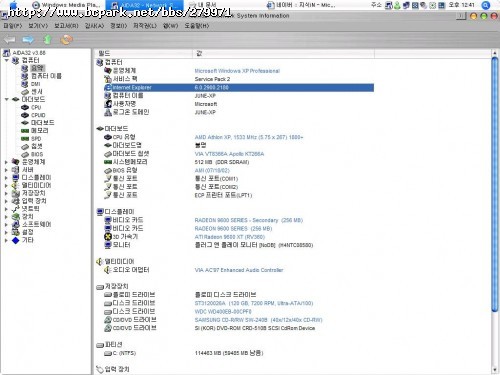Open VIA VT8366A Apollo KT266A link
500x375 pixels.
(x=229, y=154)
